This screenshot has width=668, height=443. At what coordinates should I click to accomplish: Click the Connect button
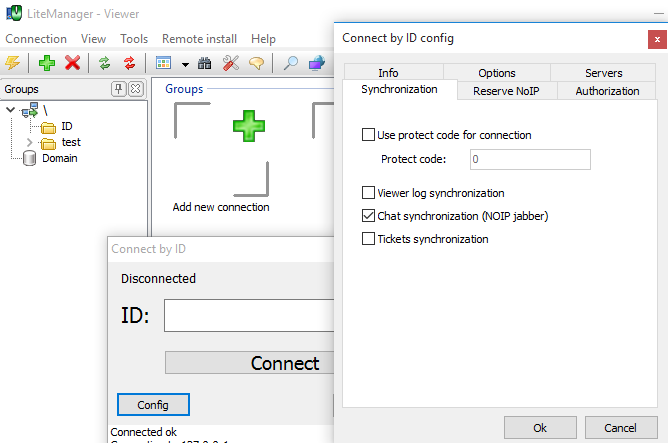pyautogui.click(x=250, y=363)
